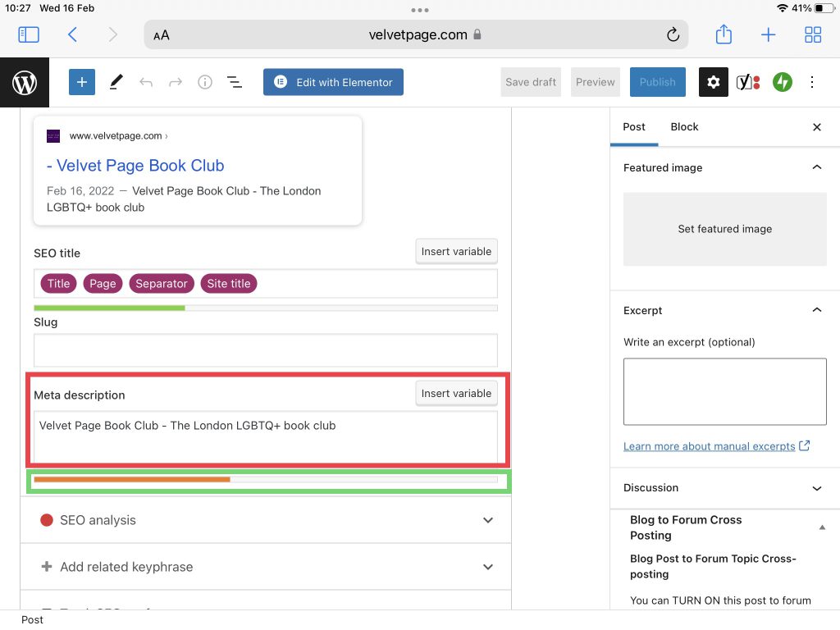Click the Post breadcrumb at bottom
Screen dimensions: 840x630
click(32, 620)
